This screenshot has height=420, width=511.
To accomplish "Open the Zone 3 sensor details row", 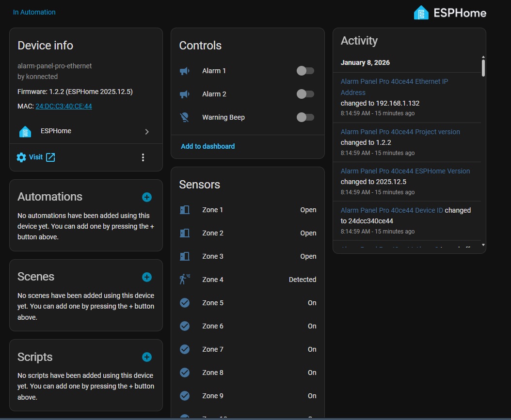I will (x=247, y=256).
